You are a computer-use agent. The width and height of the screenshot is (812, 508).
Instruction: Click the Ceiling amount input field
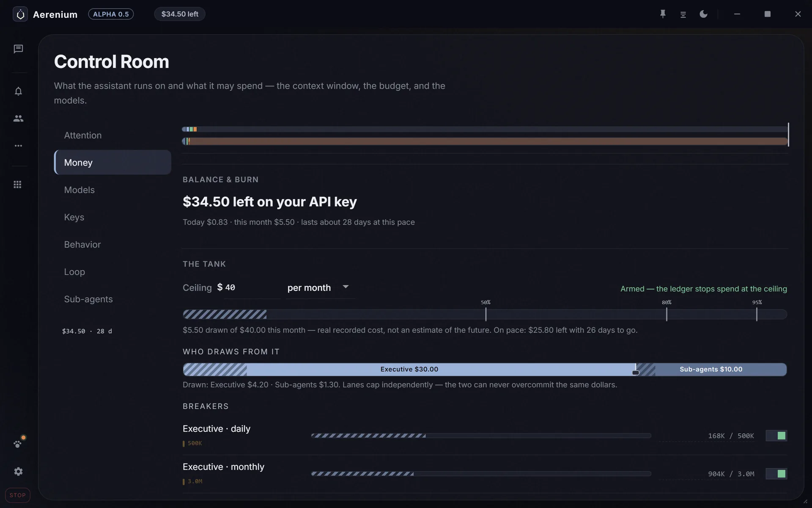coord(252,288)
